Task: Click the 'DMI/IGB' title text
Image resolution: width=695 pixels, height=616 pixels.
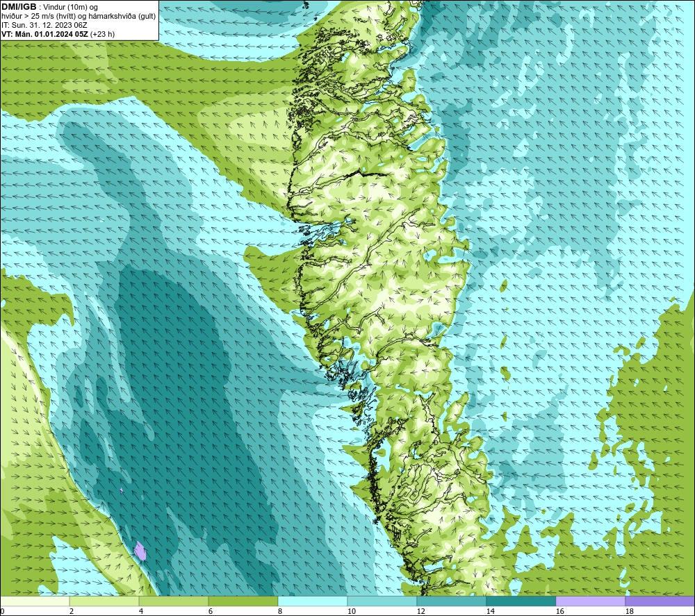Action: tap(19, 7)
